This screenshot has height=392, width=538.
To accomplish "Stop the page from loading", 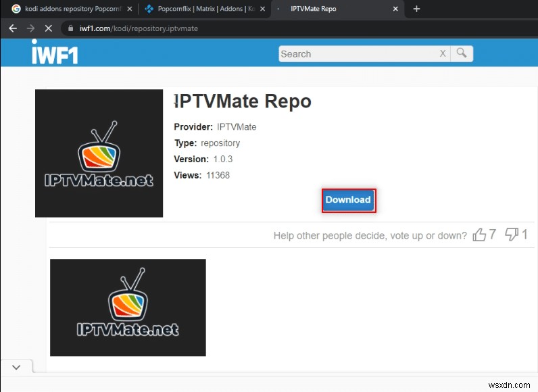I will 49,28.
